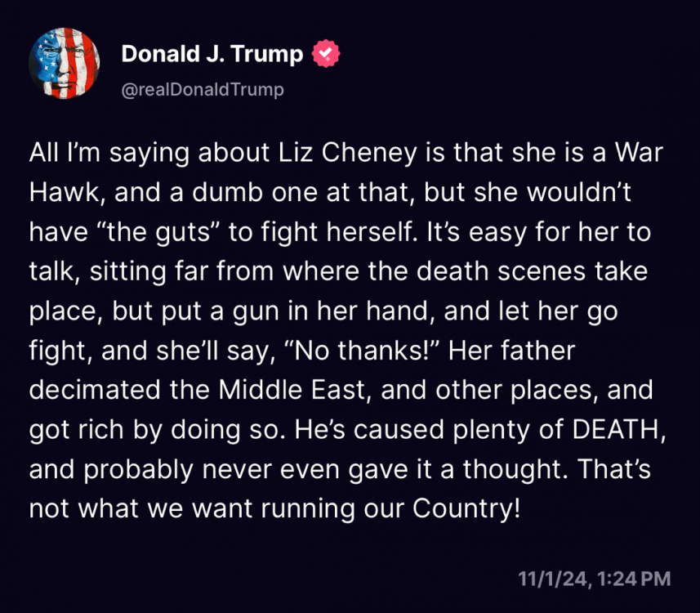
Task: Click the capitalized word DEATH
Action: click(x=615, y=429)
